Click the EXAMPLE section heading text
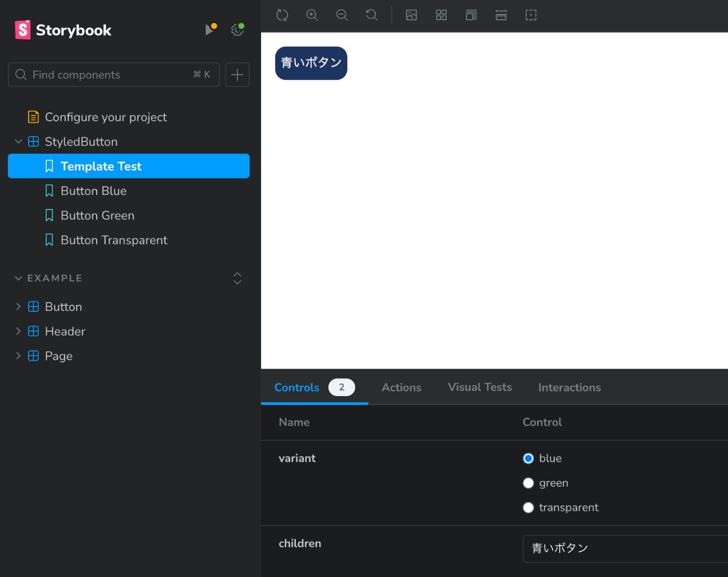 (55, 278)
